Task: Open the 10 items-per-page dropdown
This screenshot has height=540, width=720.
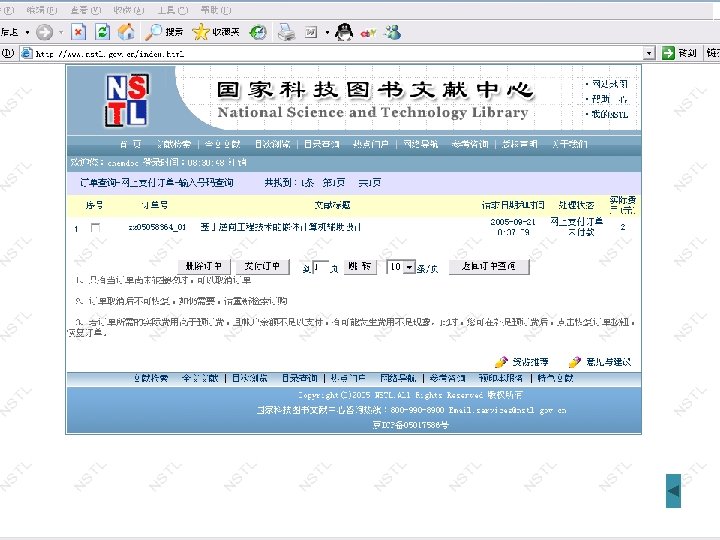Action: [x=401, y=267]
